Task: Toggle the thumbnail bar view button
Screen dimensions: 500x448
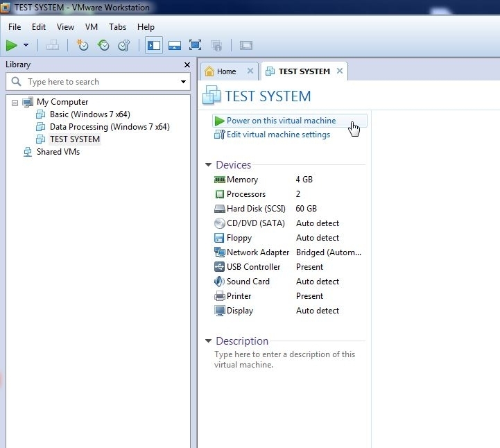Action: (175, 46)
